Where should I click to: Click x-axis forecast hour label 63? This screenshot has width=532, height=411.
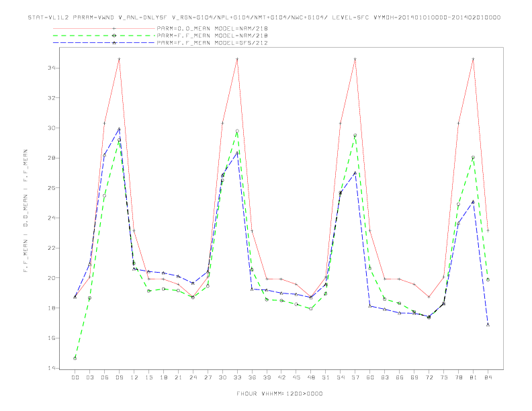(385, 377)
